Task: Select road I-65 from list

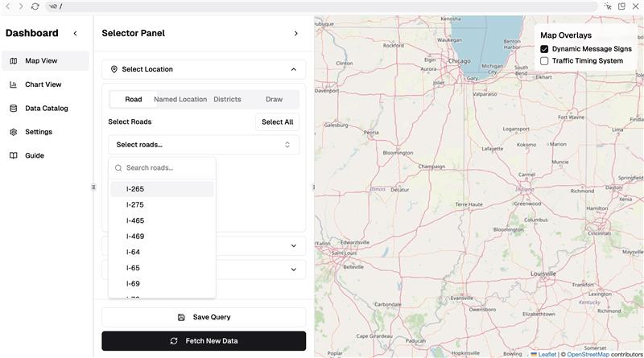Action: (163, 268)
